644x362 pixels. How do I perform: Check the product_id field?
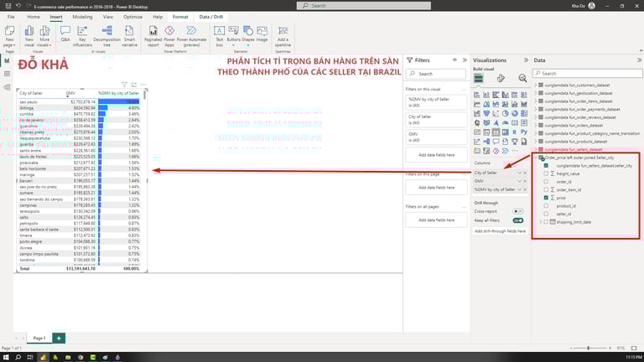(546, 205)
